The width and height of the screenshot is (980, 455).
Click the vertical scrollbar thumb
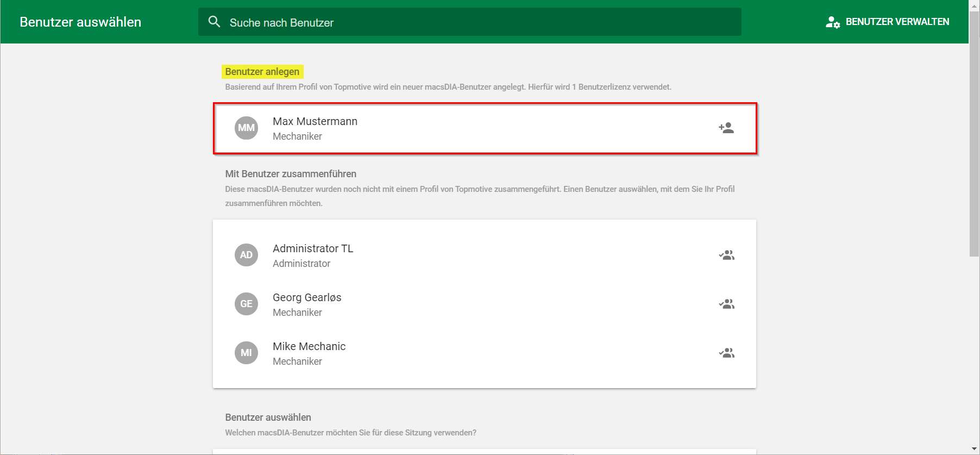[x=975, y=133]
